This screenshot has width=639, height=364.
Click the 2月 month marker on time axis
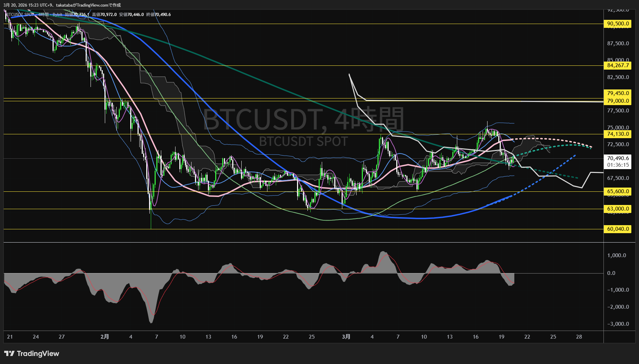pos(104,337)
